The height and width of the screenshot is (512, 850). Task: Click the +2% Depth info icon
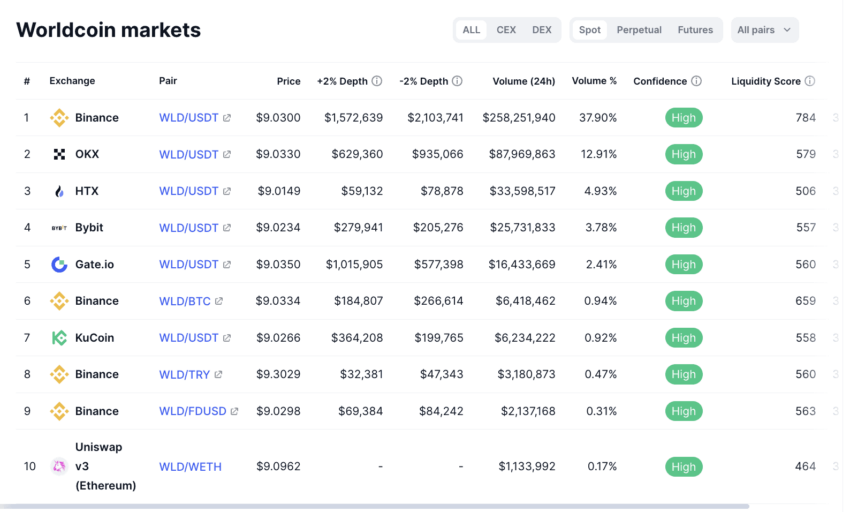point(377,81)
